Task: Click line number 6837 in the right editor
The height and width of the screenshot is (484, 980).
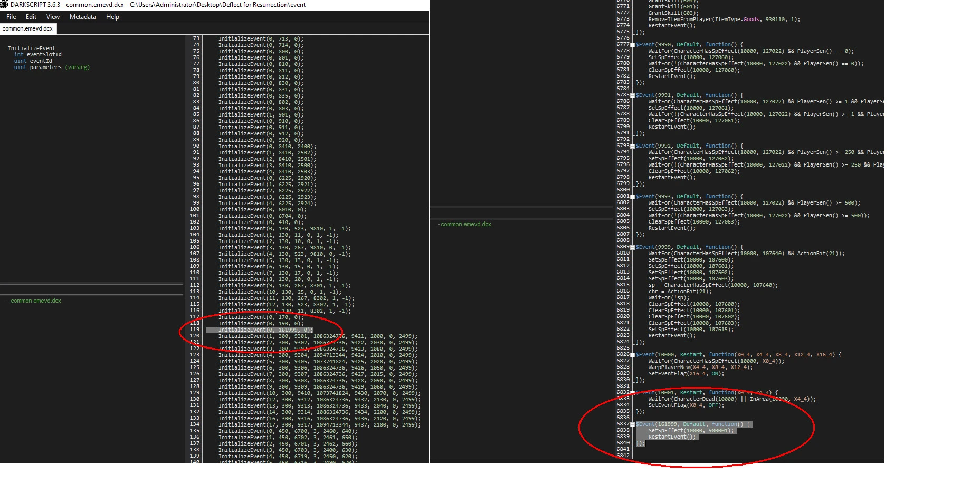Action: click(623, 424)
